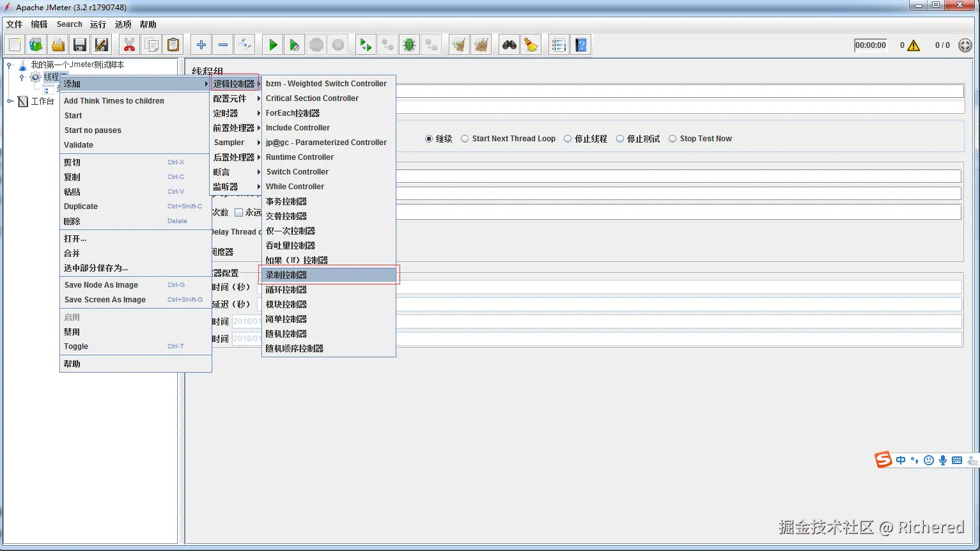Open the 编辑 menu
The height and width of the screenshot is (551, 980).
pyautogui.click(x=40, y=24)
